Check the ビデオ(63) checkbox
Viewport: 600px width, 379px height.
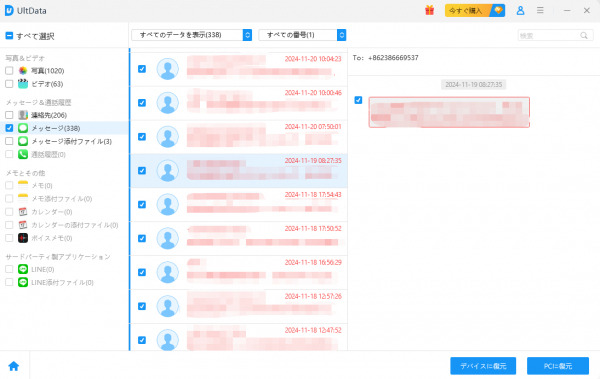(x=9, y=84)
